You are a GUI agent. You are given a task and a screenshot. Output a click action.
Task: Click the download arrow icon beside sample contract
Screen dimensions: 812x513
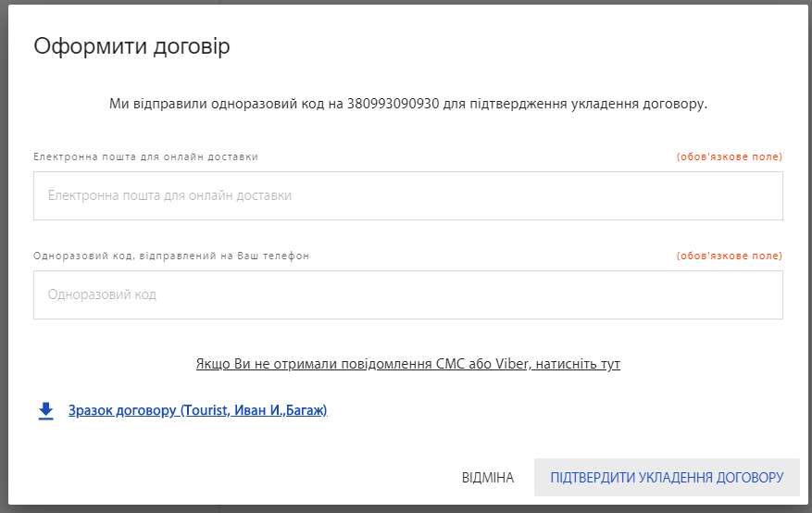(45, 410)
